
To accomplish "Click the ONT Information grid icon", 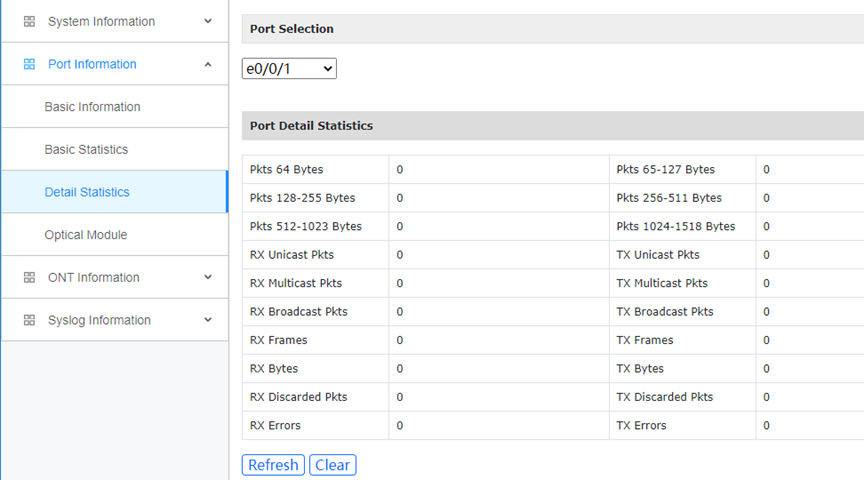I will (x=29, y=278).
